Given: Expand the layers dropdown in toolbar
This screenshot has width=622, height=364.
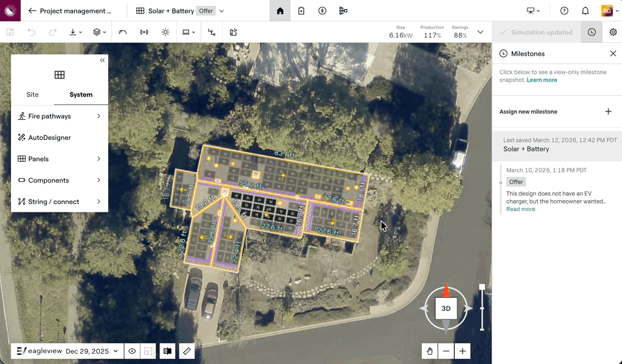Looking at the screenshot, I should click(99, 32).
